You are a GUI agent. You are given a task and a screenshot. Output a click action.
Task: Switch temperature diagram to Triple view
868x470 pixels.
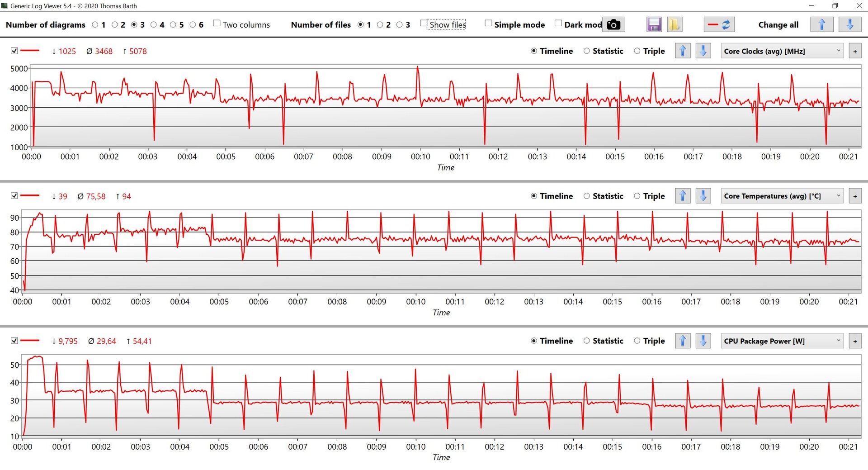tap(637, 196)
